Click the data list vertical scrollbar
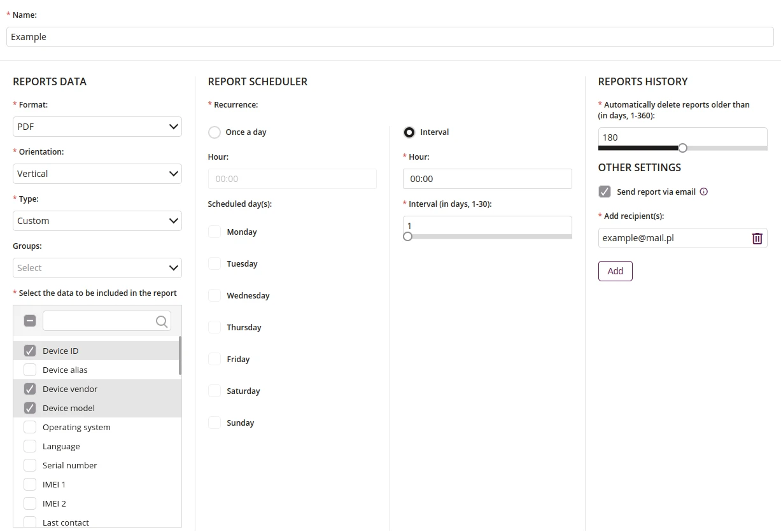The image size is (781, 532). [x=180, y=355]
